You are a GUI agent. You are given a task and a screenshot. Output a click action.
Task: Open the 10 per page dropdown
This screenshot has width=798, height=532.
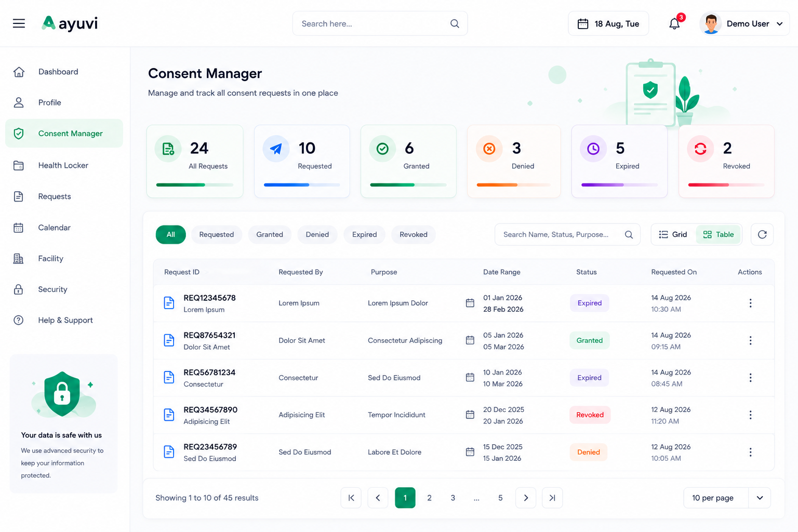click(727, 498)
